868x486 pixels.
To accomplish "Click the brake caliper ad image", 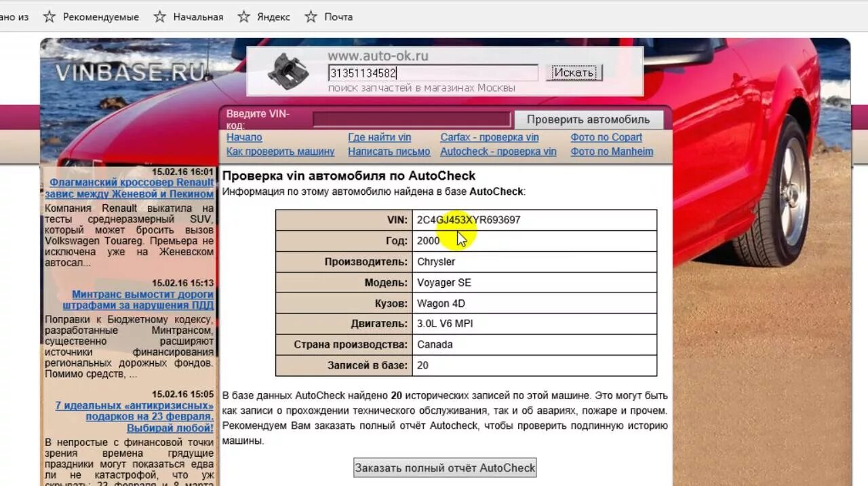I will tap(288, 69).
